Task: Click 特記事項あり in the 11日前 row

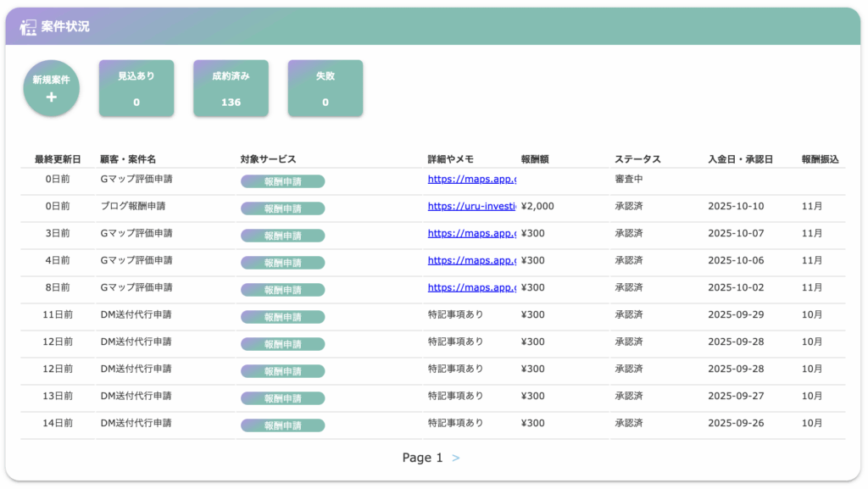Action: [455, 314]
